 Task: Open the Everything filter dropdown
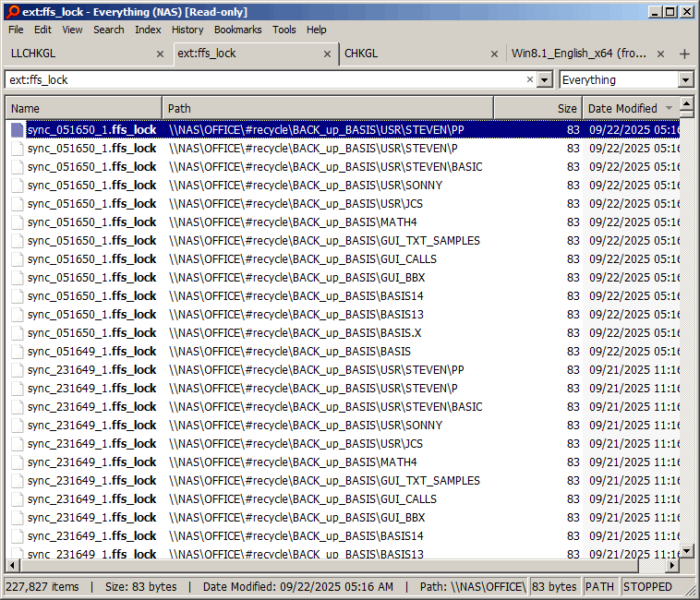(686, 80)
